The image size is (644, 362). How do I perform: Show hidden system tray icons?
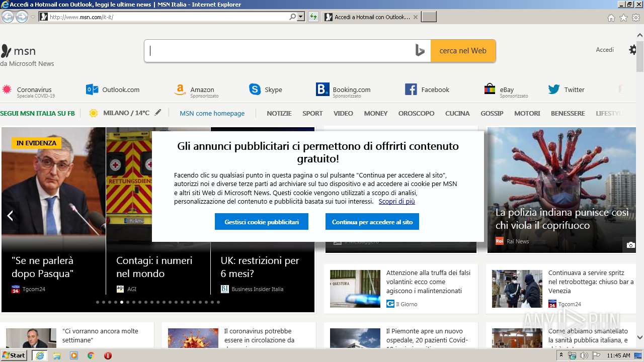(561, 355)
